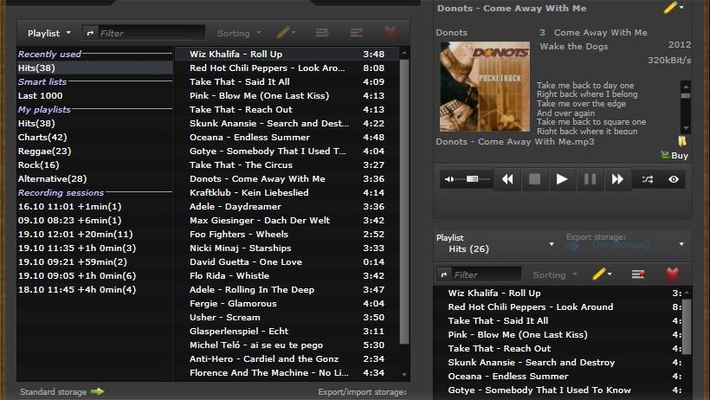Open the Export storage dropdown

click(681, 244)
